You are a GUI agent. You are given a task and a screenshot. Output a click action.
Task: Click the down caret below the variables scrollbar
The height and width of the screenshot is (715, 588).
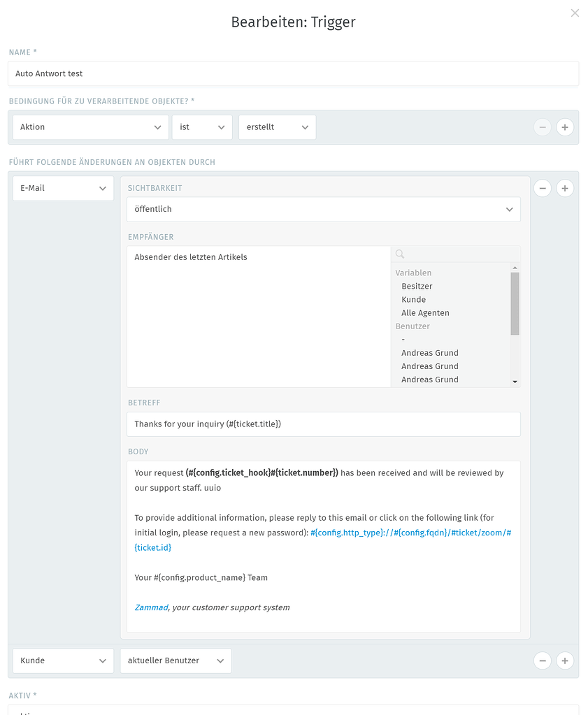coord(515,381)
